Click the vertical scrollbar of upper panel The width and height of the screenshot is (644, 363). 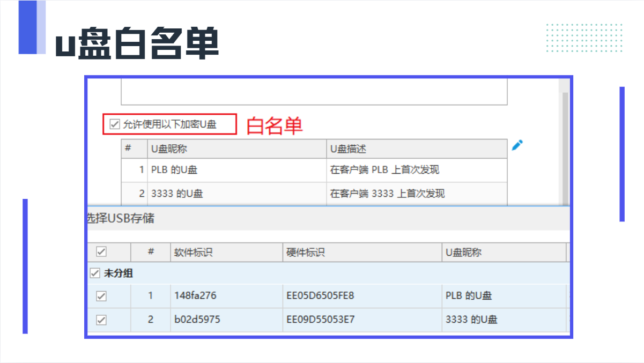click(x=565, y=145)
